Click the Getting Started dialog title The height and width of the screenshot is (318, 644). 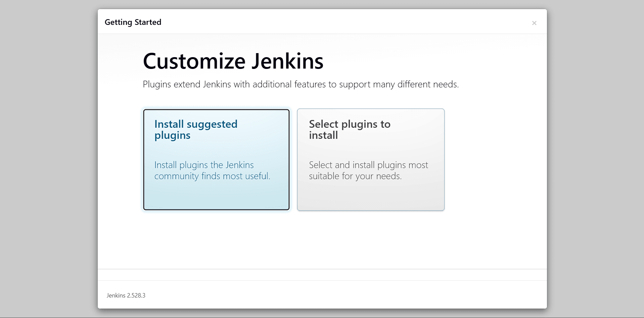point(133,22)
